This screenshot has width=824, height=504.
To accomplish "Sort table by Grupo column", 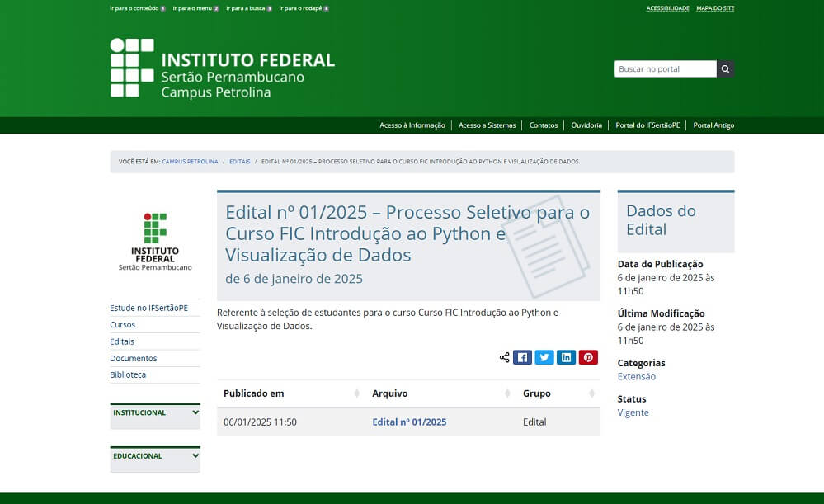I will coord(558,393).
